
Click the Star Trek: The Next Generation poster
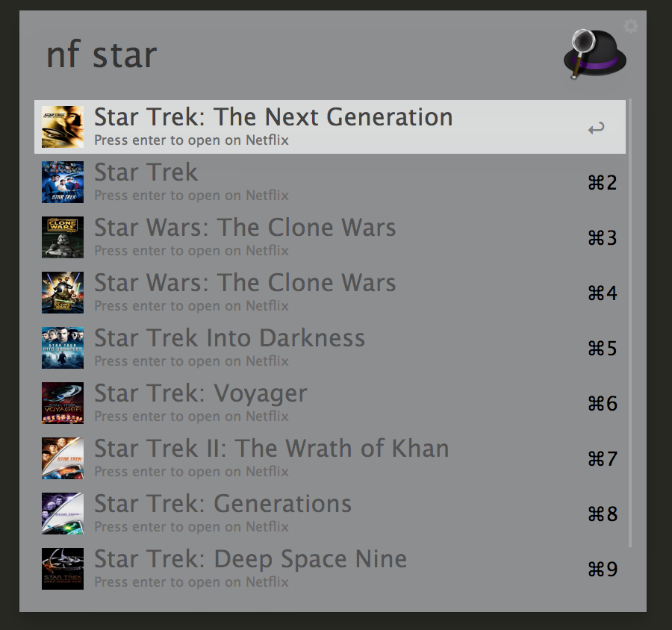[63, 127]
